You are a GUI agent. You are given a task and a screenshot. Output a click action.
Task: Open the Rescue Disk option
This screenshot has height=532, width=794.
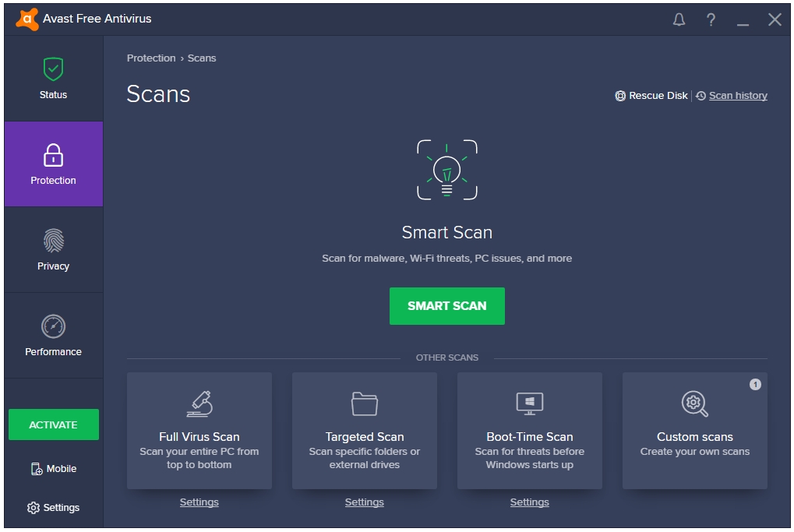point(651,96)
